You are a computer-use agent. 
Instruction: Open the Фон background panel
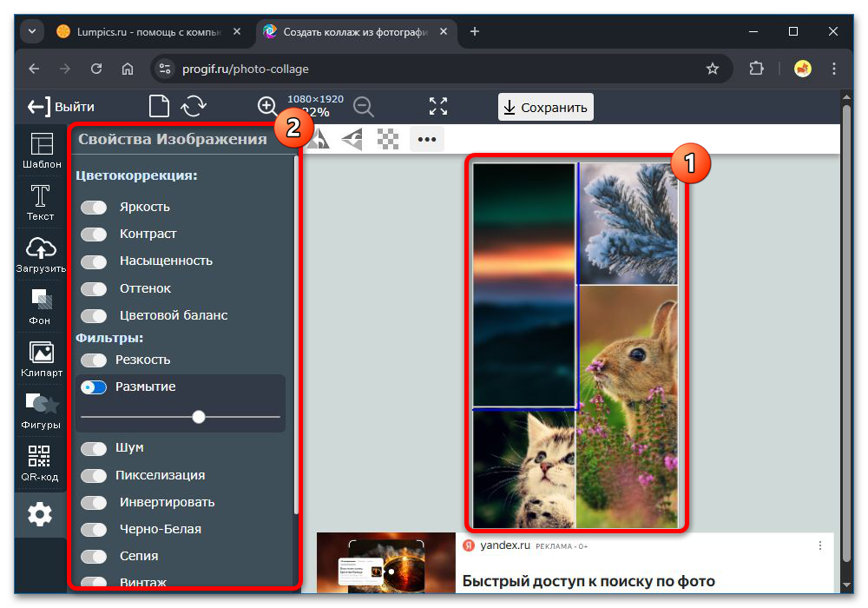pyautogui.click(x=41, y=307)
